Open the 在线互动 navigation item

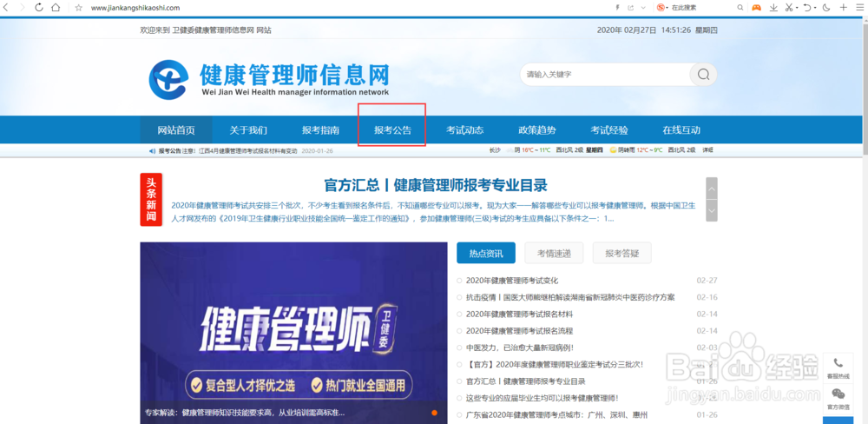click(681, 130)
